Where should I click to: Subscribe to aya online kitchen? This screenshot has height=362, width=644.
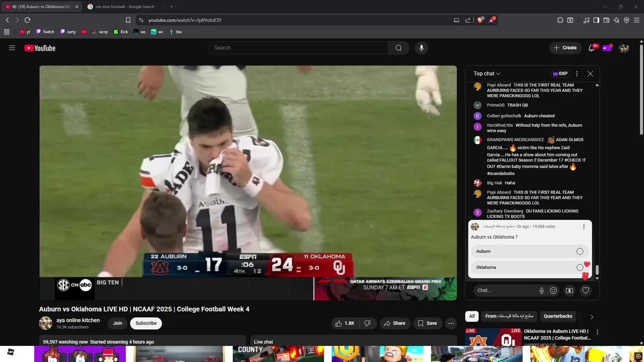146,323
